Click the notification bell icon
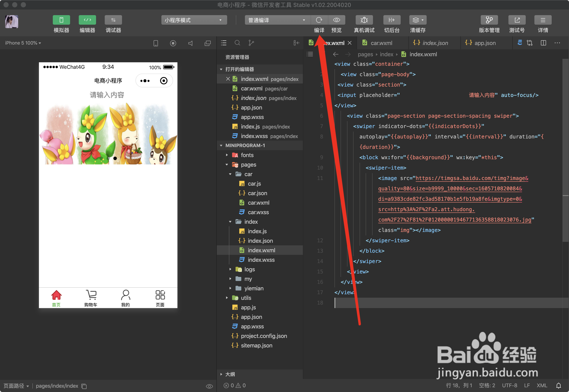The image size is (569, 392). pos(558,385)
